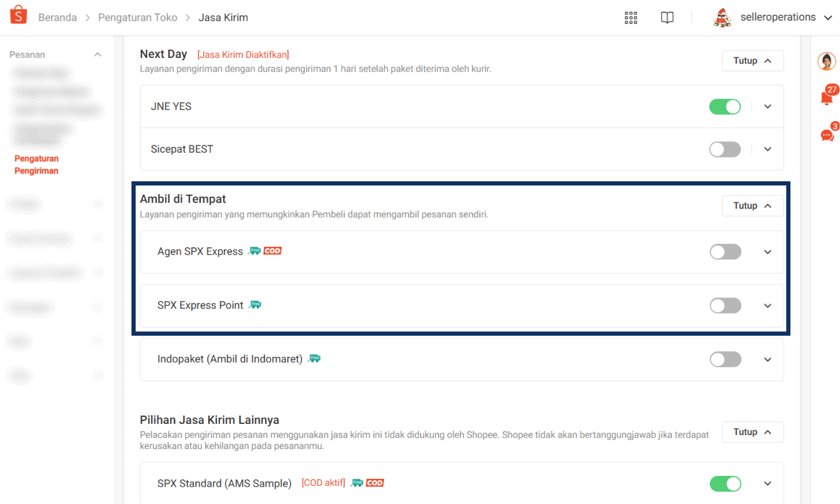Click COD badge beside Agen SPX Express
The height and width of the screenshot is (504, 840).
click(x=273, y=251)
